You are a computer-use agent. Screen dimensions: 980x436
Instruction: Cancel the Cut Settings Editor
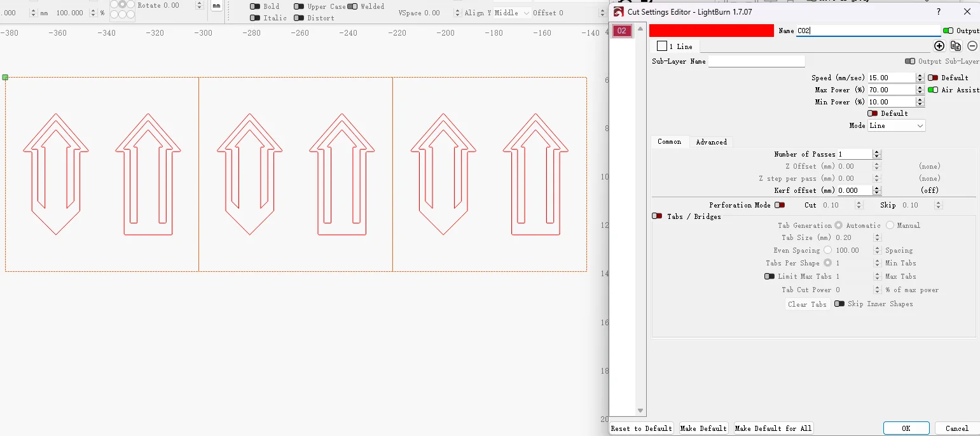956,428
